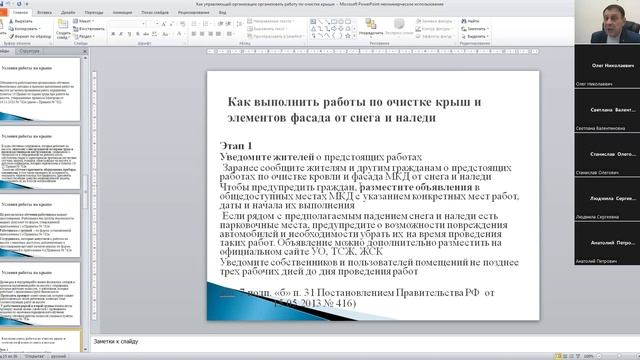This screenshot has width=640, height=360.
Task: Select Олег Николаевич participant tile
Action: pyautogui.click(x=607, y=66)
